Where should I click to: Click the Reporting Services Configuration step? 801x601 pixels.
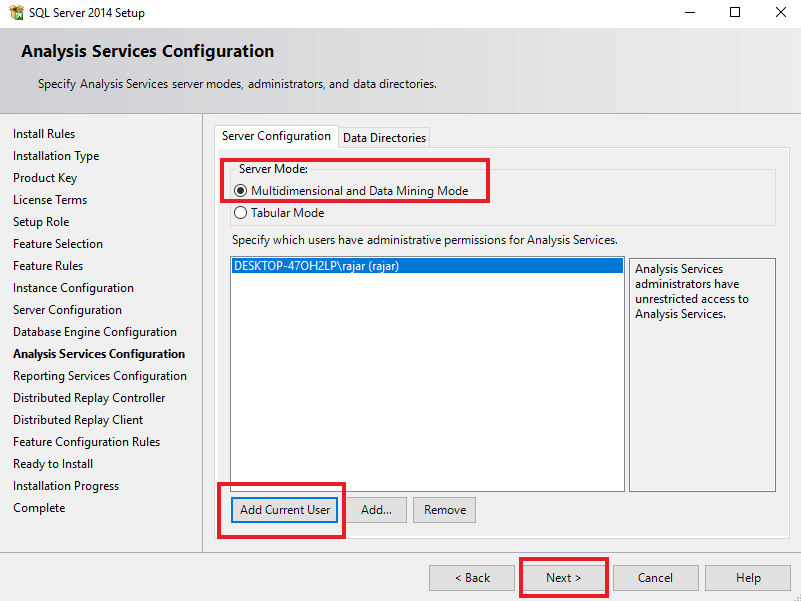click(100, 376)
